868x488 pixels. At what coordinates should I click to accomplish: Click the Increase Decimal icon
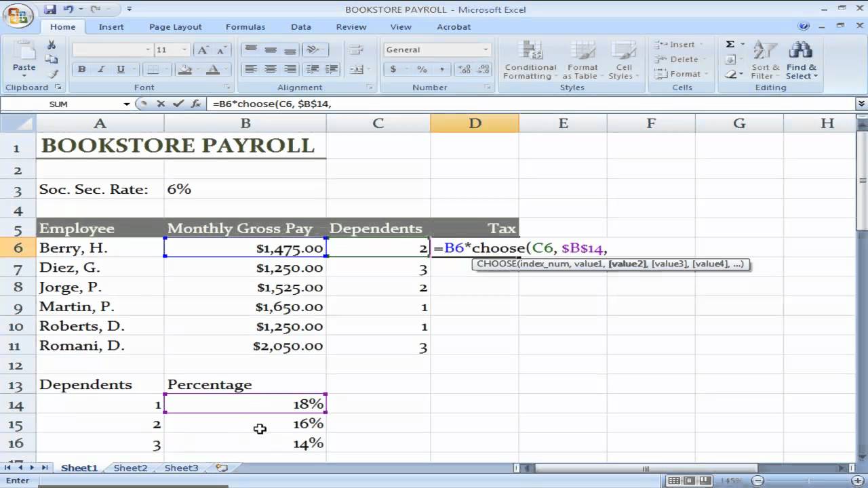465,69
